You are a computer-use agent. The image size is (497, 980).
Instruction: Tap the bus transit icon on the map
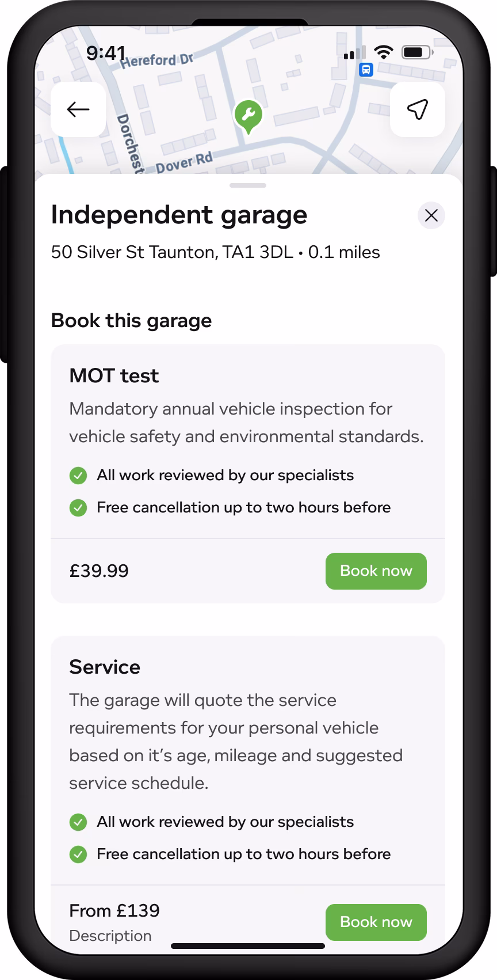coord(366,70)
